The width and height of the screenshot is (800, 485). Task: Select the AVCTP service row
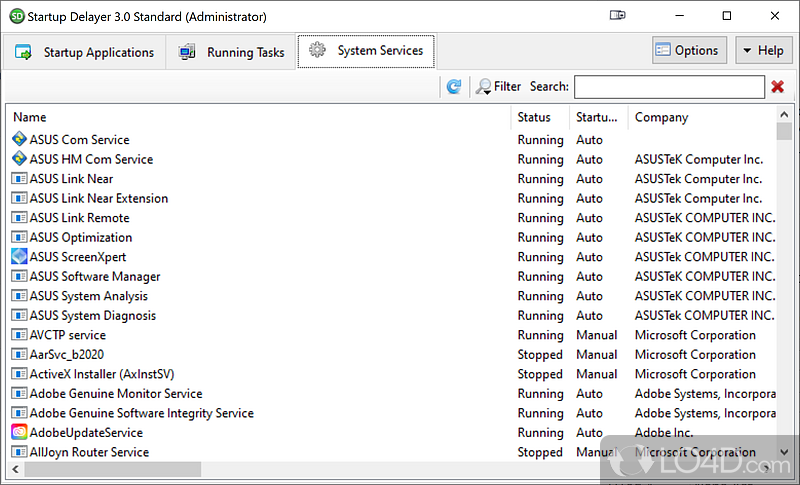[x=67, y=335]
